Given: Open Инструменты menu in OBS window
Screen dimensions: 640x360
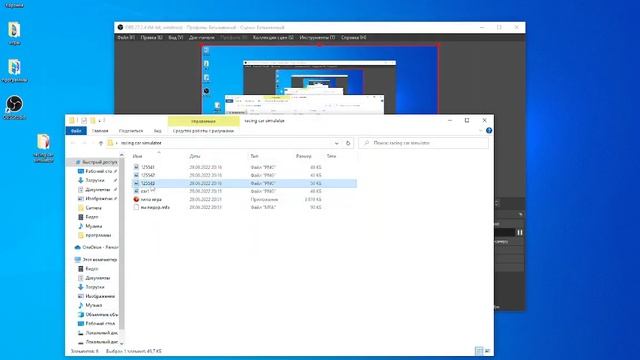Looking at the screenshot, I should 317,38.
